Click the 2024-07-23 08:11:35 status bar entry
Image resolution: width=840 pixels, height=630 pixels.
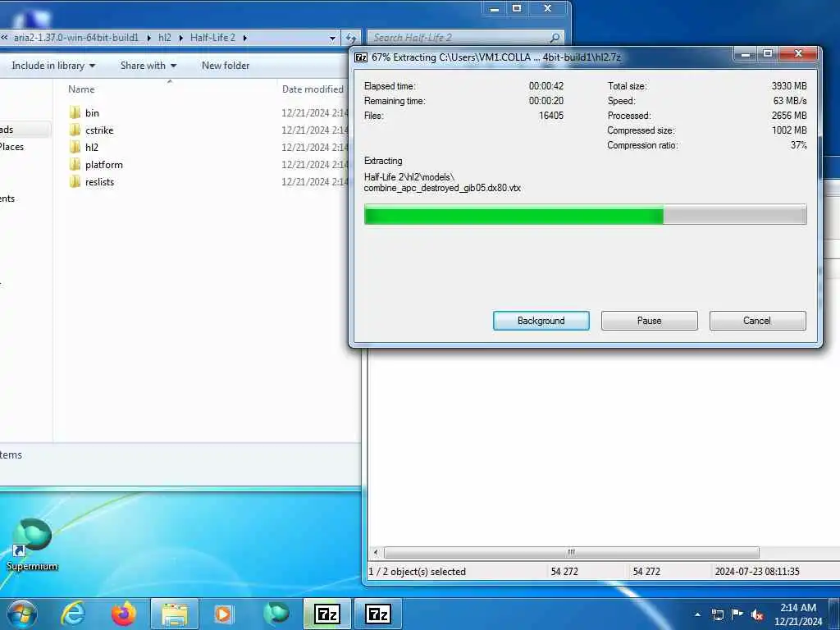pos(757,572)
